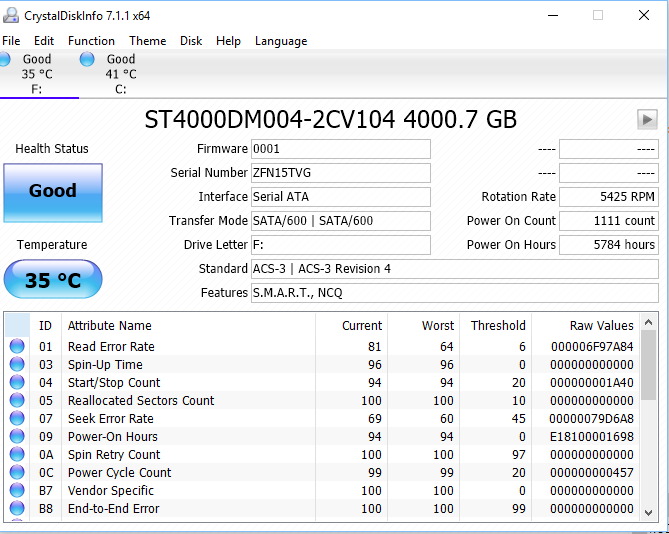The width and height of the screenshot is (669, 534).
Task: Click the status orb beside Reallocated Sectors Count
Action: (x=17, y=401)
